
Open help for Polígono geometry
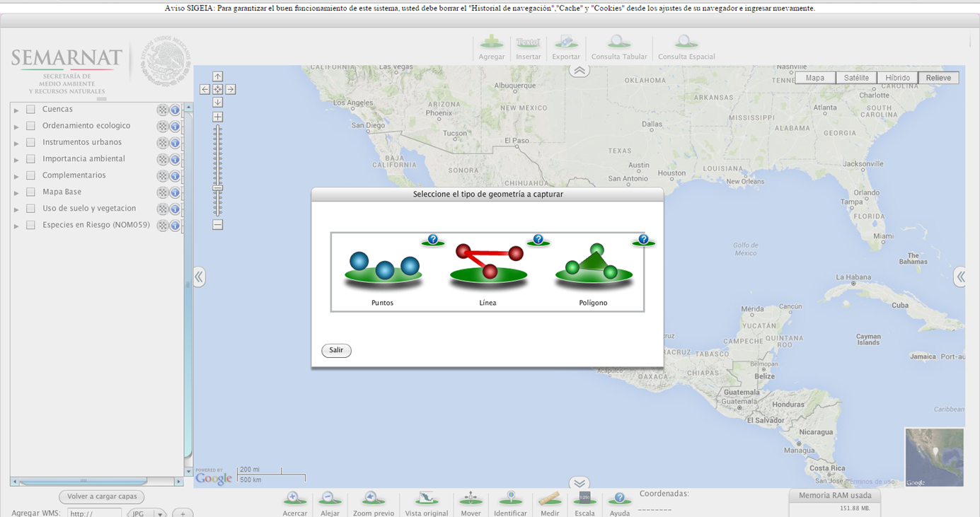tap(643, 240)
